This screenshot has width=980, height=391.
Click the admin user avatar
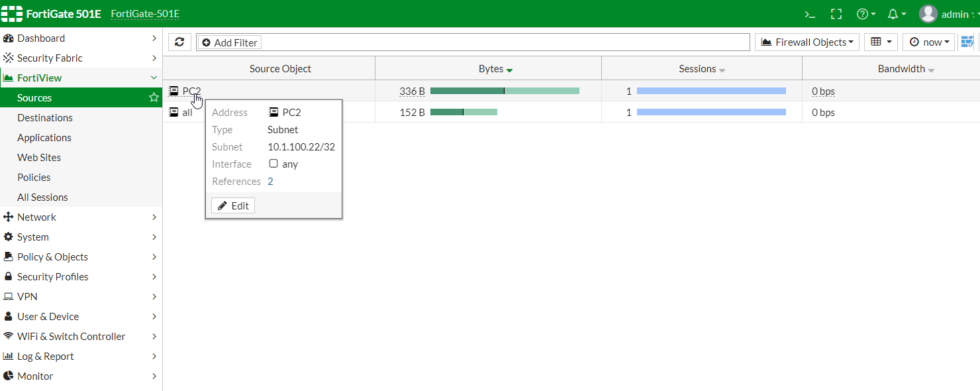click(928, 14)
